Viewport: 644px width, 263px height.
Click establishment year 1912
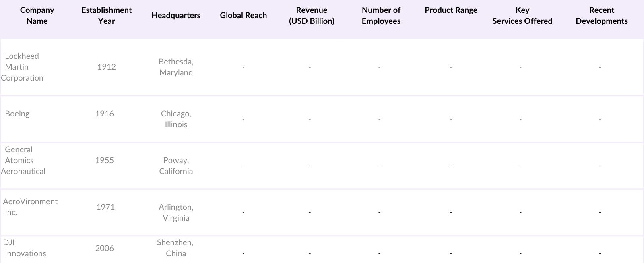coord(106,67)
